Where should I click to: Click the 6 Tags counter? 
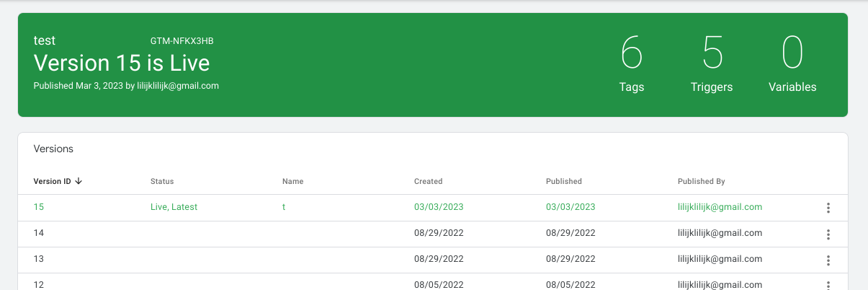632,64
